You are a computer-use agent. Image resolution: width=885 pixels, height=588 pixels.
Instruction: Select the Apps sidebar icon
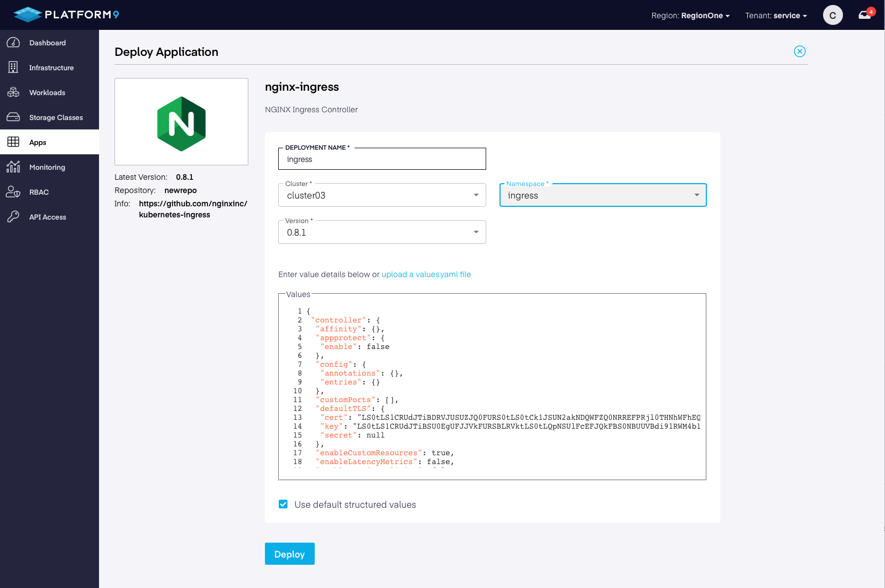tap(13, 142)
